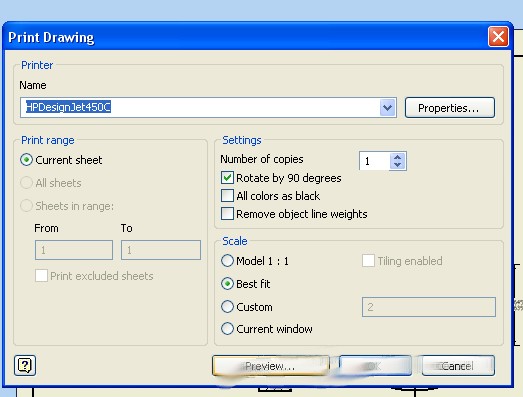Increase number of copies with up arrow
This screenshot has width=523, height=397.
click(397, 157)
